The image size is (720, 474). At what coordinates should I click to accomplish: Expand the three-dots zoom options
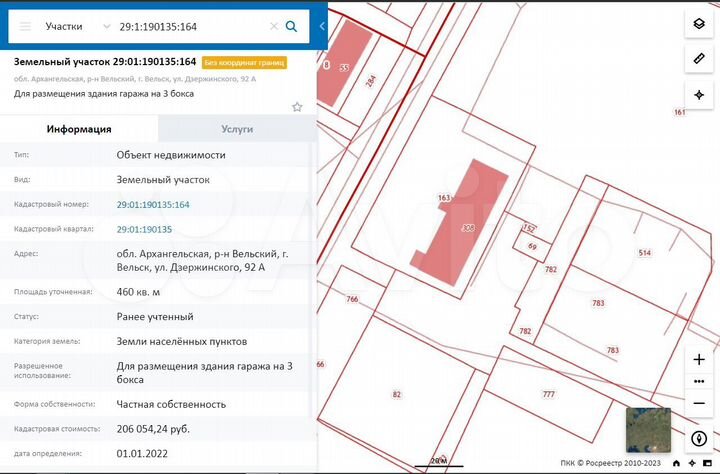(x=699, y=381)
